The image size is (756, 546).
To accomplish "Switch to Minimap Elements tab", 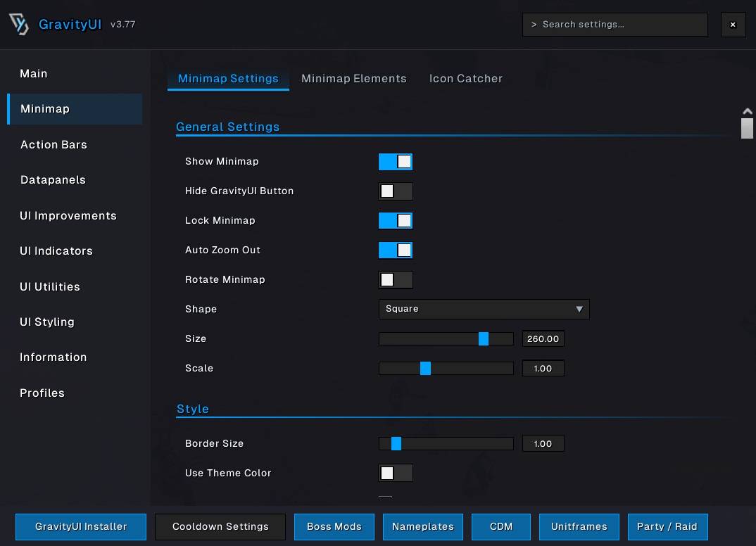I will (x=354, y=79).
